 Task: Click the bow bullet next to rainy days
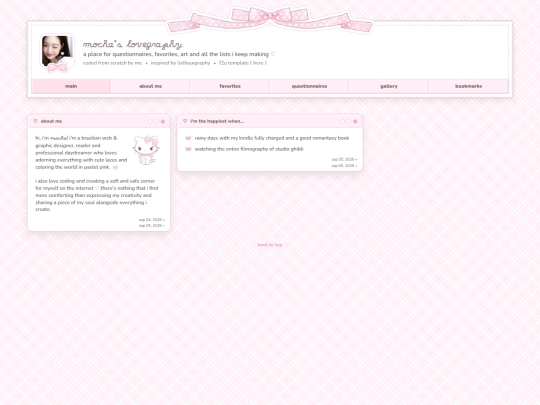(188, 138)
